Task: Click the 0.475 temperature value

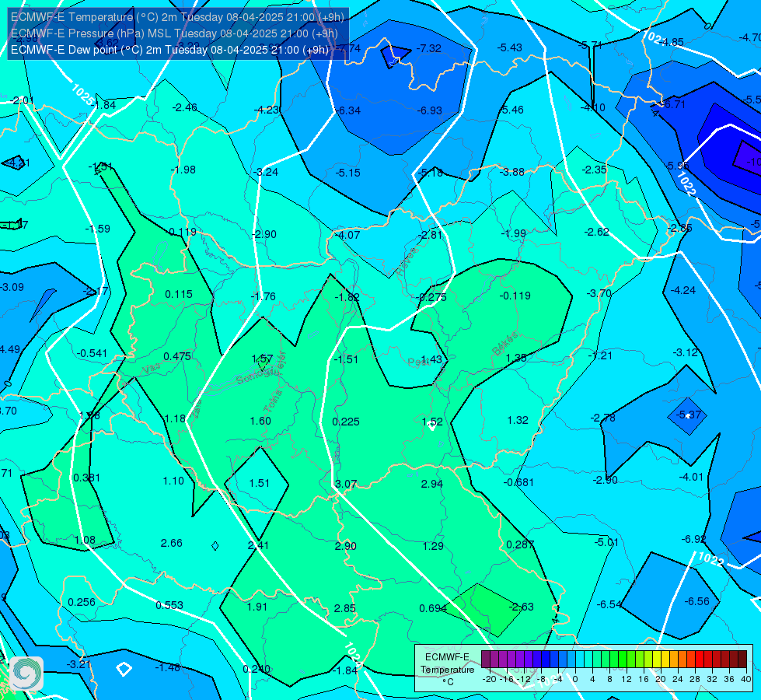Action: click(177, 356)
